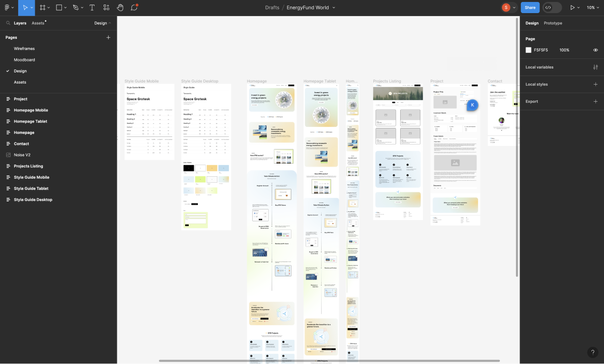Screen dimensions: 604x364
Task: Open the Local variables settings icon
Action: coord(595,67)
